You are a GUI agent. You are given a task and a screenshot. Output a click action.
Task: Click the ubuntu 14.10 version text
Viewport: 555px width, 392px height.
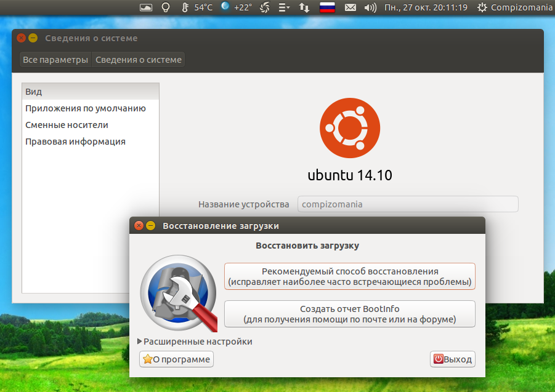[x=350, y=175]
